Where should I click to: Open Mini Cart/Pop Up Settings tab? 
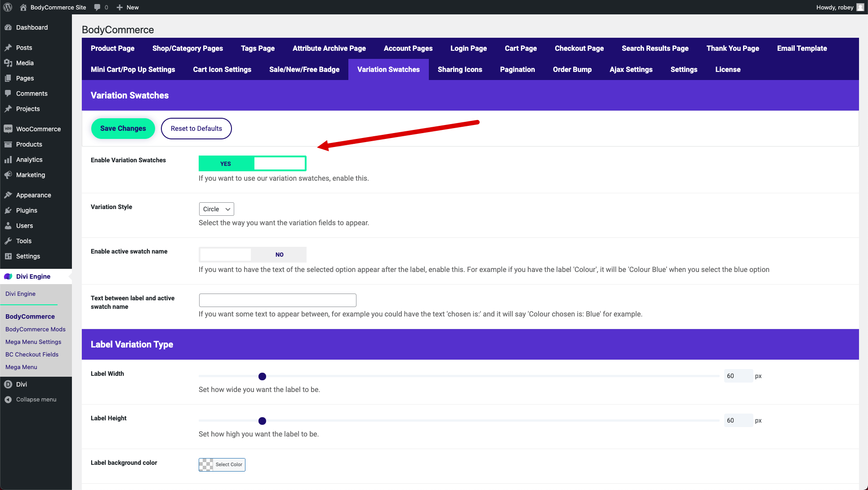tap(133, 69)
